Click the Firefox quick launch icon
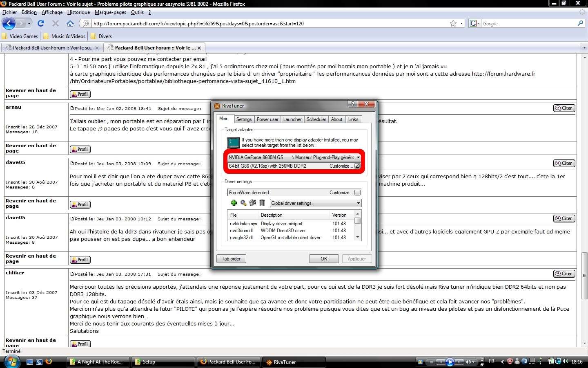 49,361
